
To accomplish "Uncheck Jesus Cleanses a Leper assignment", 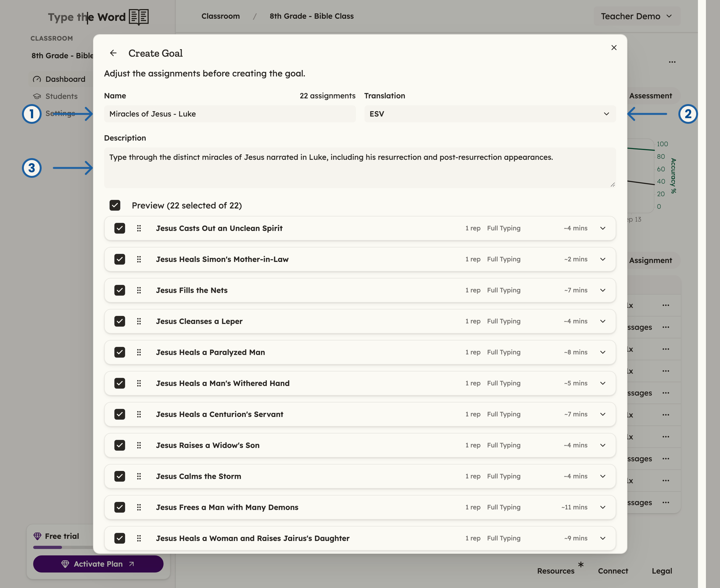I will (120, 322).
